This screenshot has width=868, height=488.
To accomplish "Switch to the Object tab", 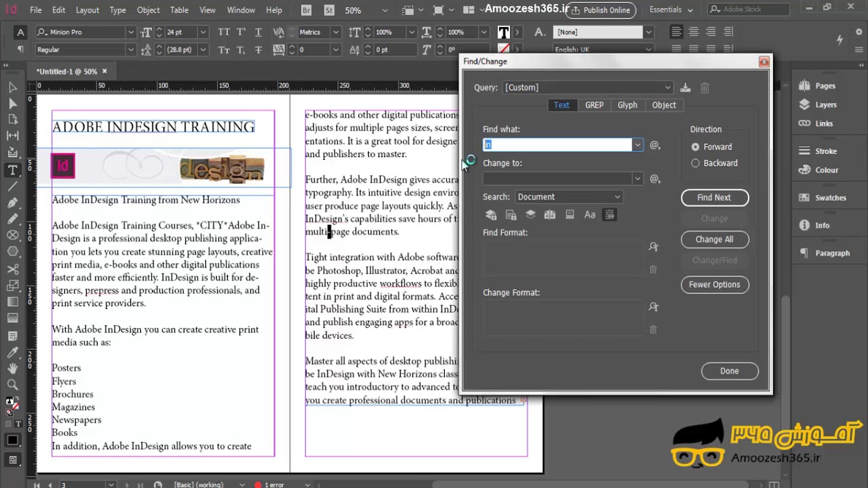I will (664, 105).
